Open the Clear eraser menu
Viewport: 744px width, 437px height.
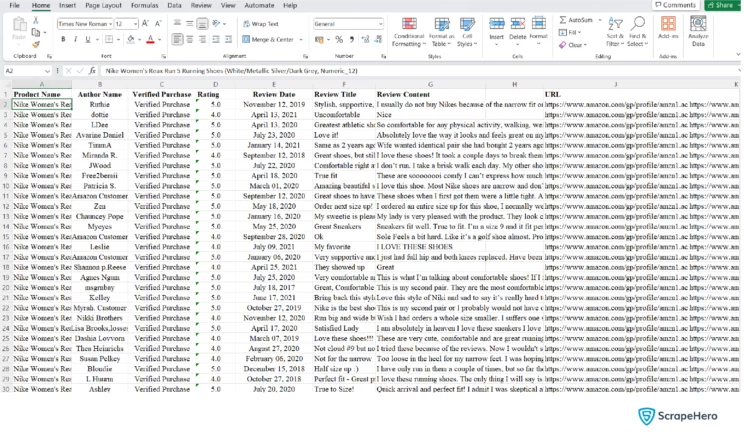573,45
